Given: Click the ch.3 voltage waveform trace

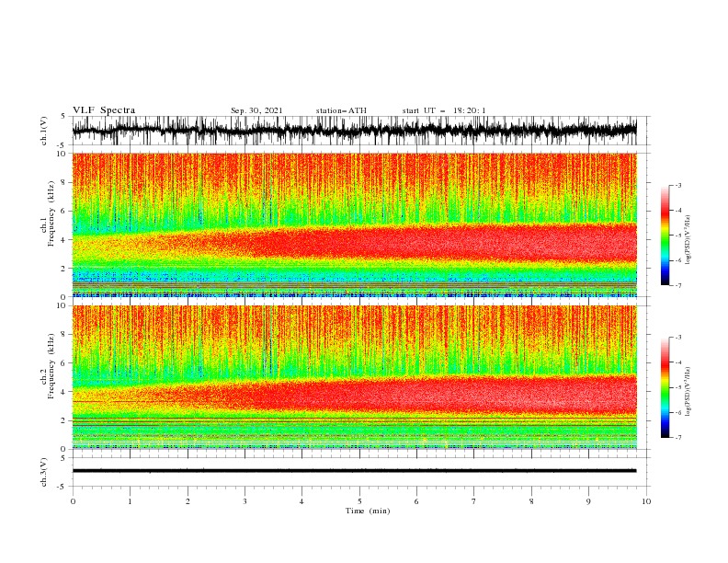Looking at the screenshot, I should [354, 471].
